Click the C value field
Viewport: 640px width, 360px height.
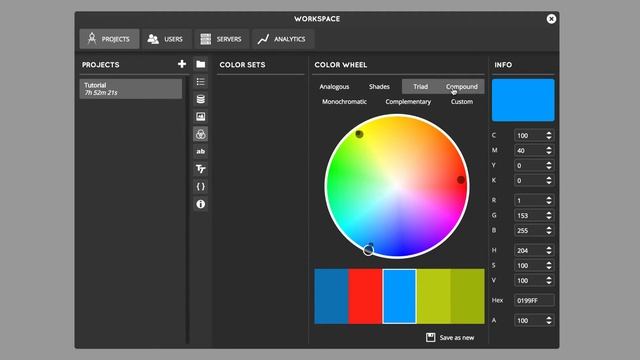tap(534, 136)
